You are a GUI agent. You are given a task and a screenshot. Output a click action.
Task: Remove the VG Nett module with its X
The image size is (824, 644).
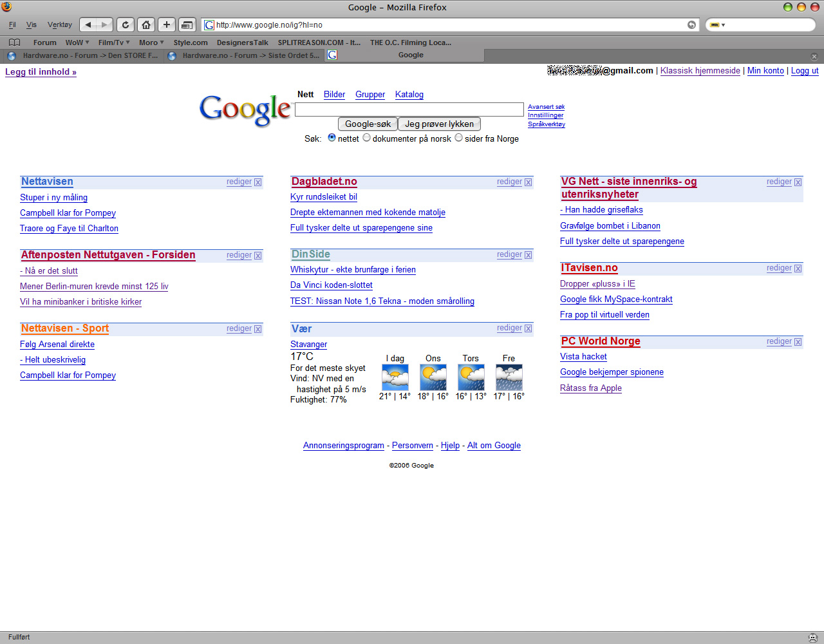click(x=798, y=182)
